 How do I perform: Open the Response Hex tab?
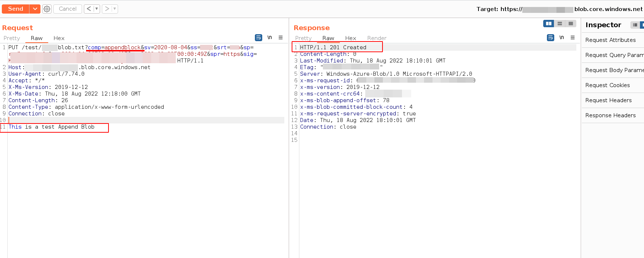pos(351,38)
